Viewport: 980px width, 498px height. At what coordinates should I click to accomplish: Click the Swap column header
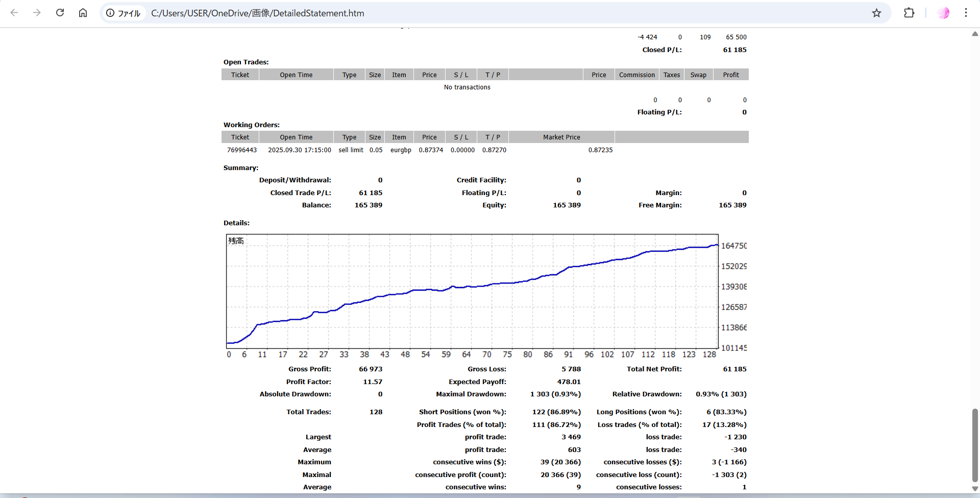point(698,75)
